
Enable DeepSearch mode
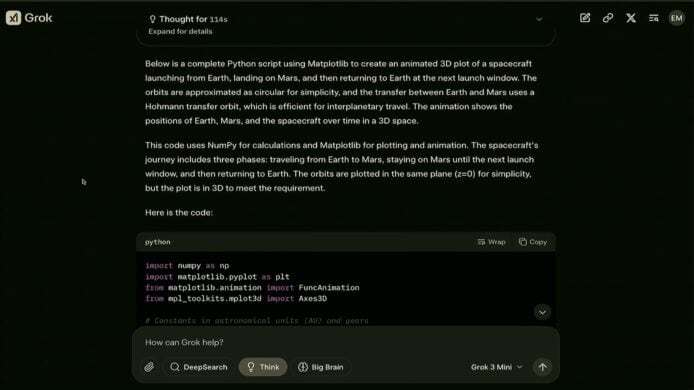point(199,367)
